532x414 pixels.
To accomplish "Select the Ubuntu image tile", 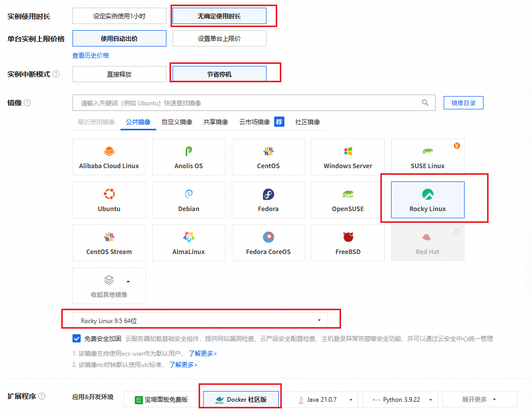I will click(109, 200).
